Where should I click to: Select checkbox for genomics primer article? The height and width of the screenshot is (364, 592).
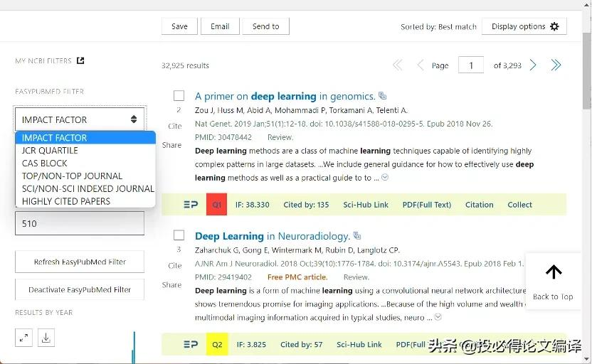[179, 96]
